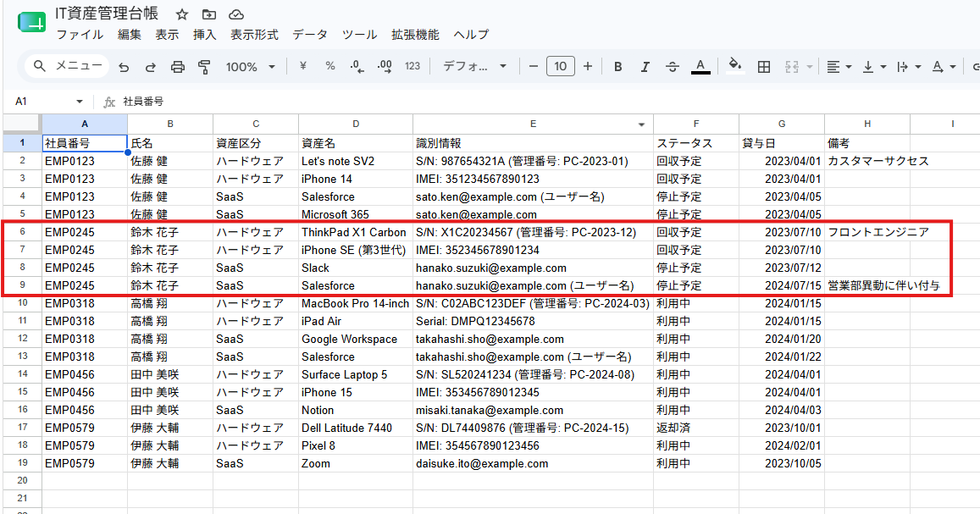Click the formula bar showing 社員番号

[x=550, y=101]
